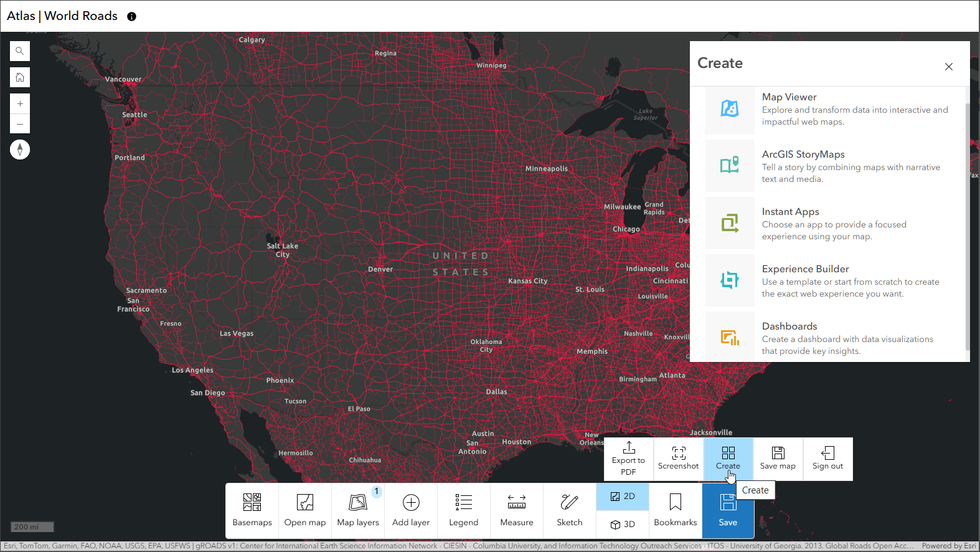This screenshot has width=980, height=552.
Task: Show the map Legend
Action: (464, 511)
